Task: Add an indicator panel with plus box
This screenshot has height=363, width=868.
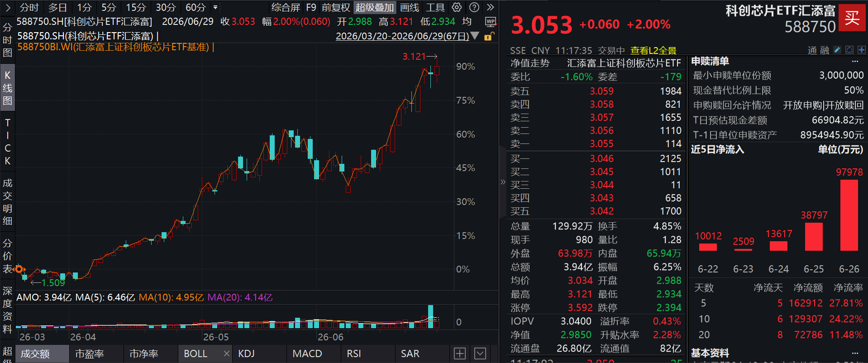Action: (460, 353)
